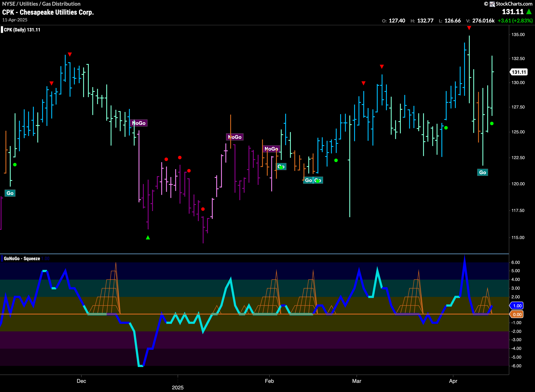Click the +3.61 (+2.83%) change text
Viewport: 535px width, 392px height.
pos(515,21)
